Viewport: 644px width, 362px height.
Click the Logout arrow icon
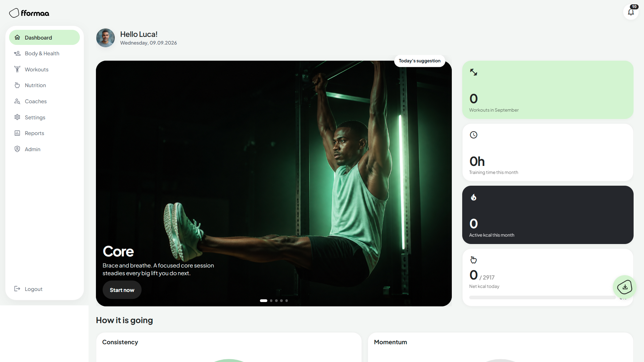[17, 289]
